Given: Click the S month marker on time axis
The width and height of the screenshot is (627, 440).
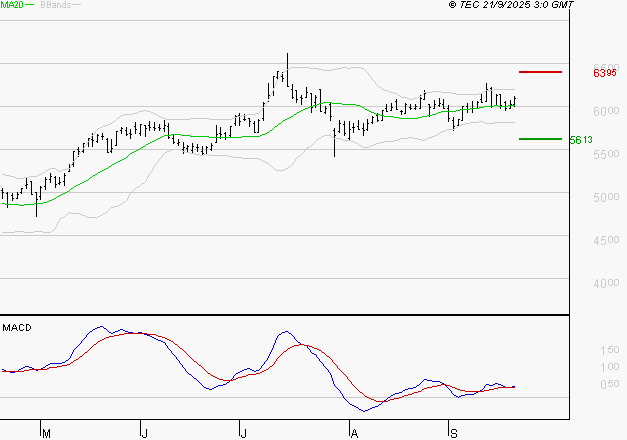Looking at the screenshot, I should (x=453, y=434).
